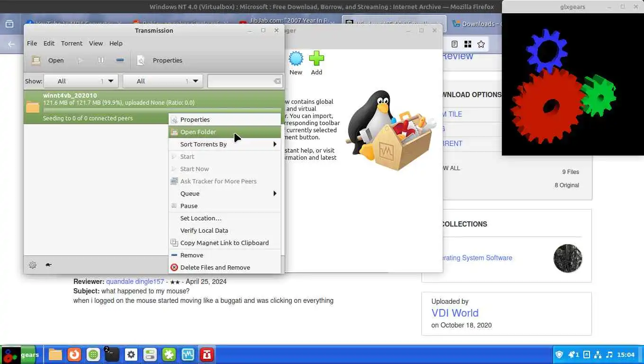The height and width of the screenshot is (364, 644).
Task: Click the green puzzle piece taskbar icon
Action: 169,355
